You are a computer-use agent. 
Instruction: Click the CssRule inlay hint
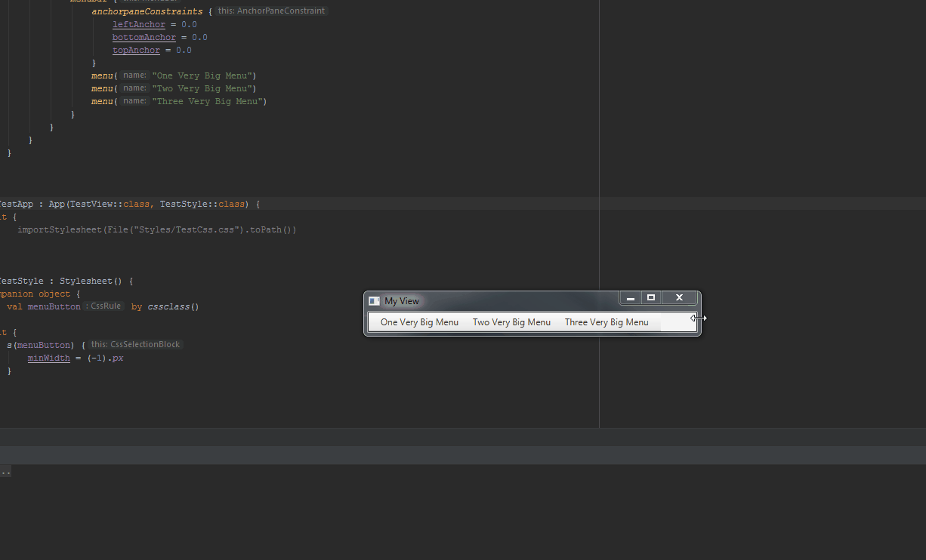[103, 306]
